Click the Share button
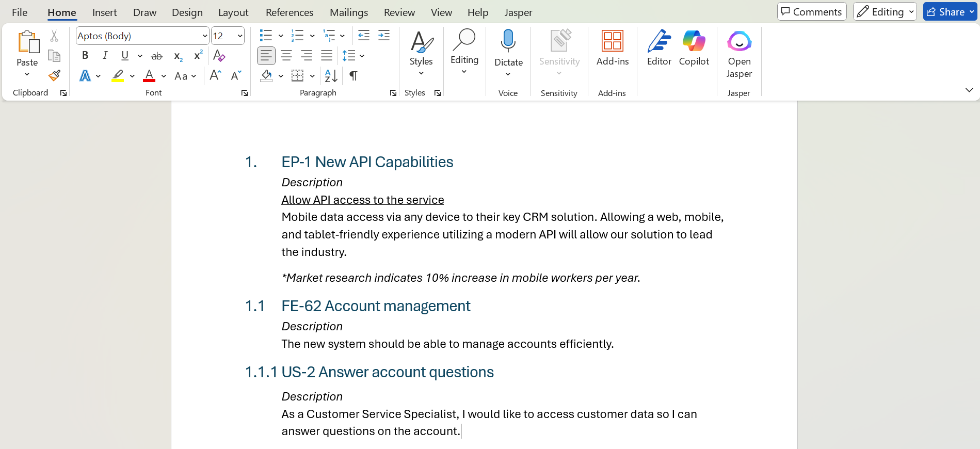The width and height of the screenshot is (980, 449). pos(950,12)
